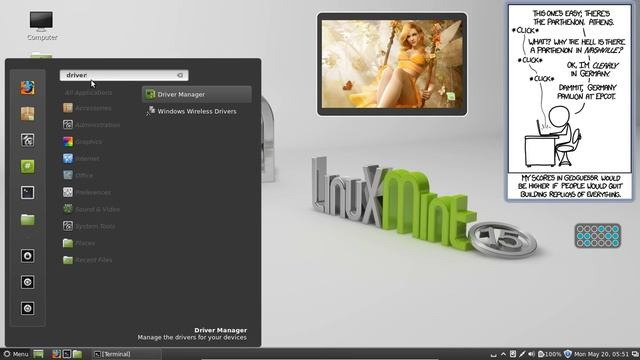
Task: Select the Internet category
Action: point(81,158)
